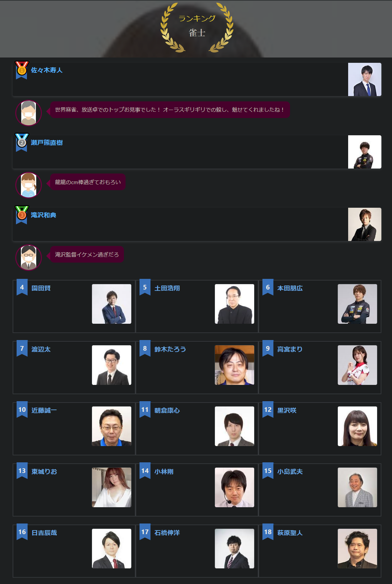Click the rank 18 ribbon badge

268,532
